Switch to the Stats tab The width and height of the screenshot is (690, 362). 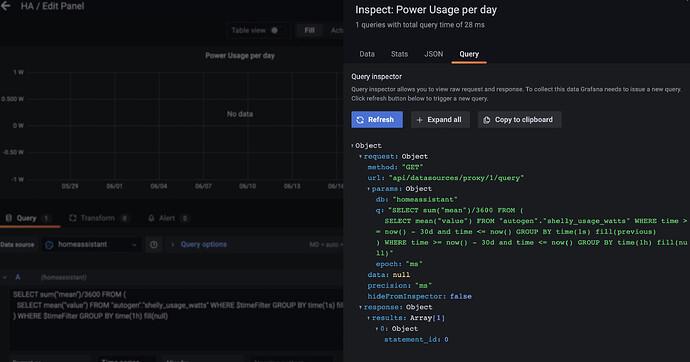coord(399,54)
